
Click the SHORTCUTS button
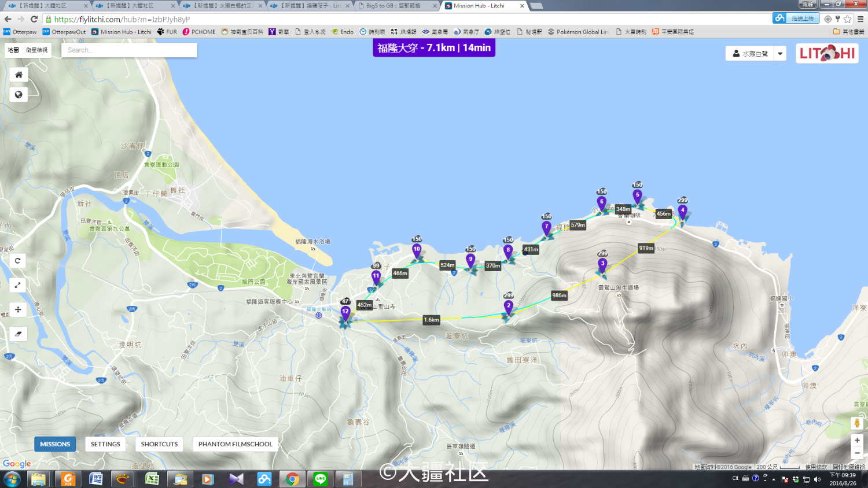coord(159,444)
